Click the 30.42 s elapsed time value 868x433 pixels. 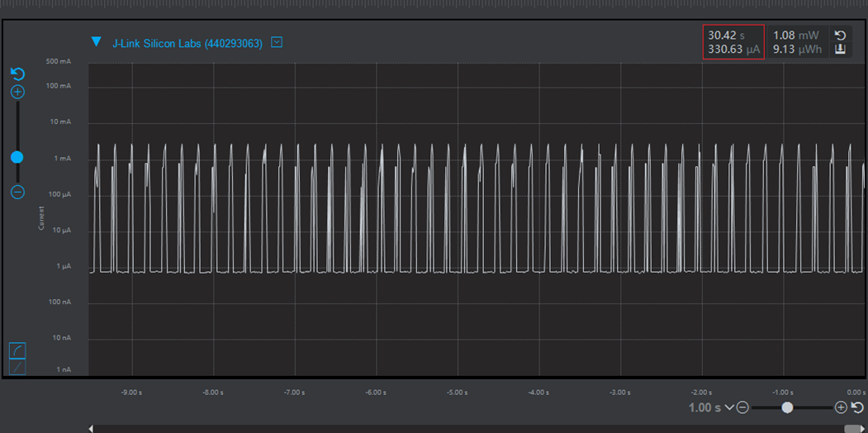pyautogui.click(x=726, y=36)
